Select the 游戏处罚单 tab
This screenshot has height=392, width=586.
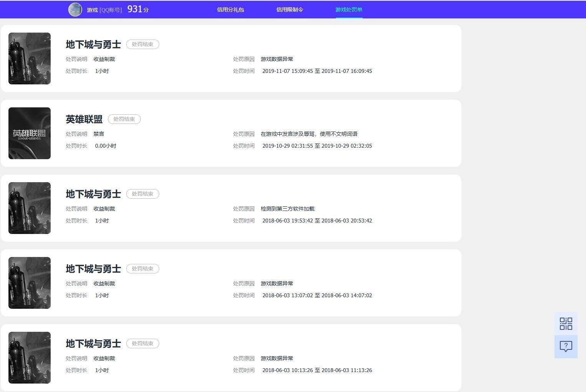[x=349, y=10]
